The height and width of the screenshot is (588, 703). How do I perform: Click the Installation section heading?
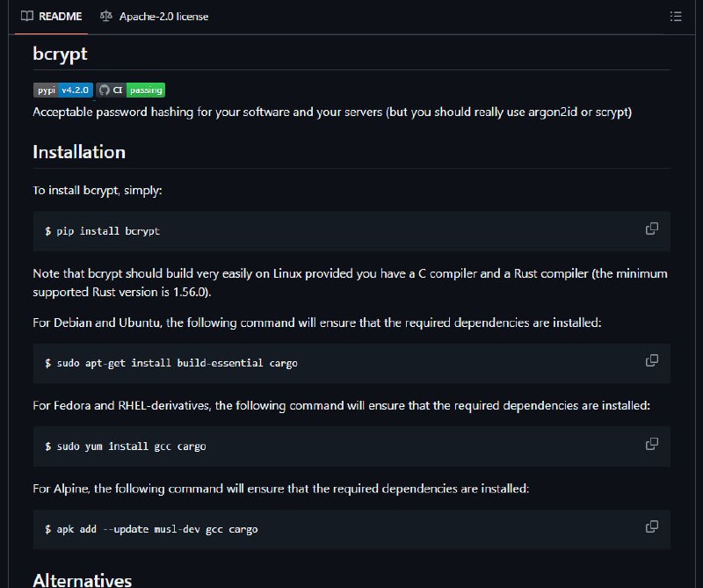[x=79, y=152]
